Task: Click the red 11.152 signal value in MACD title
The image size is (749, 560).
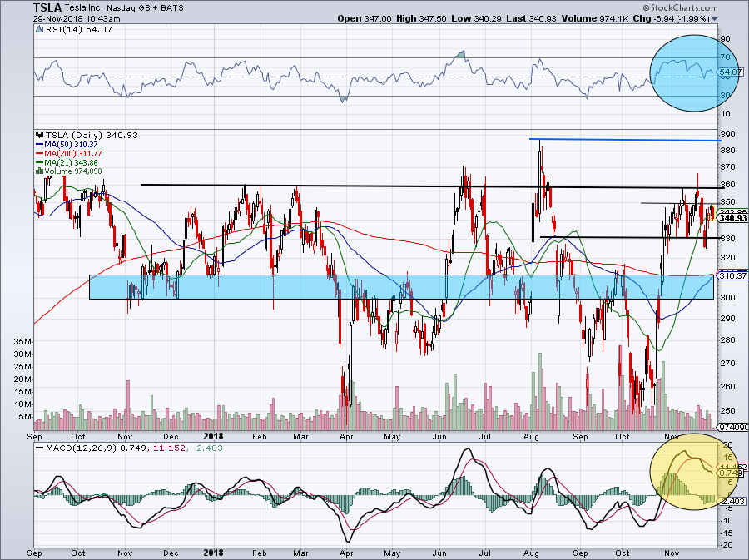Action: (169, 448)
